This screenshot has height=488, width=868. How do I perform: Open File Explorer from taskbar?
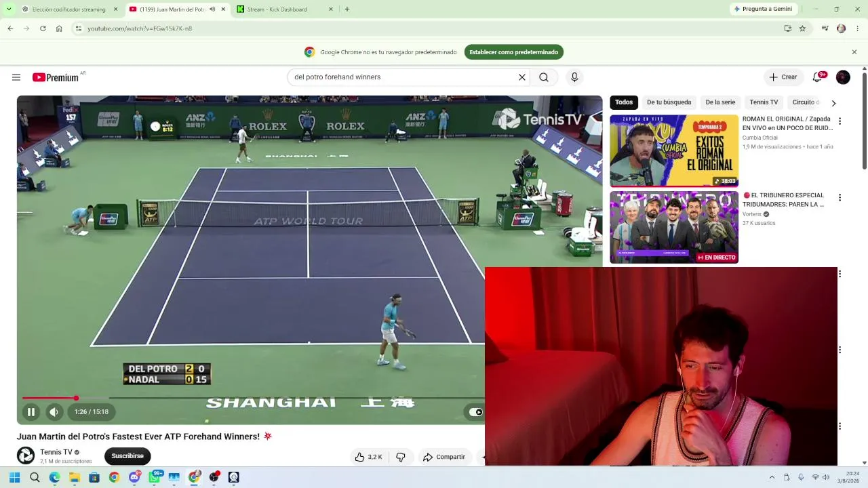pyautogui.click(x=75, y=477)
